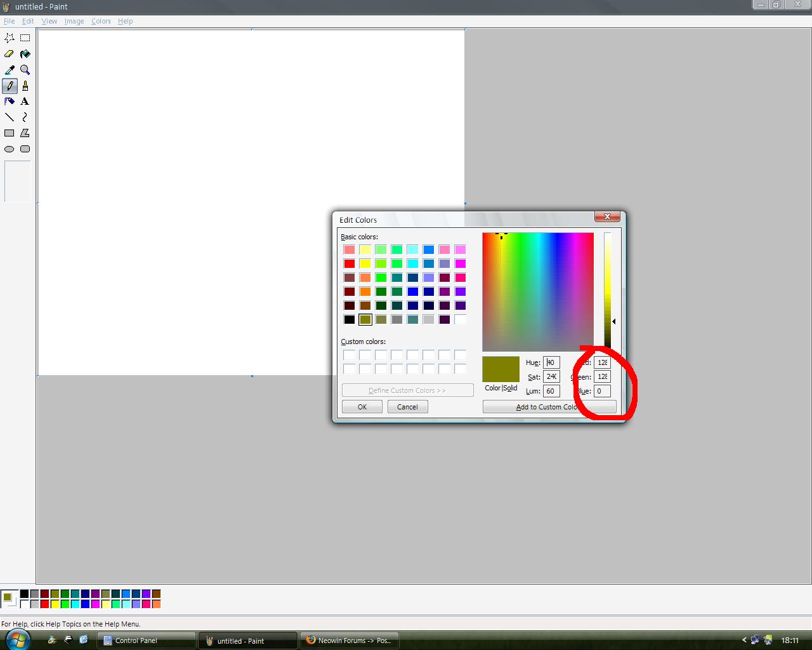The image size is (812, 650).
Task: Switch to Neowin Forums taskbar button
Action: [x=349, y=640]
